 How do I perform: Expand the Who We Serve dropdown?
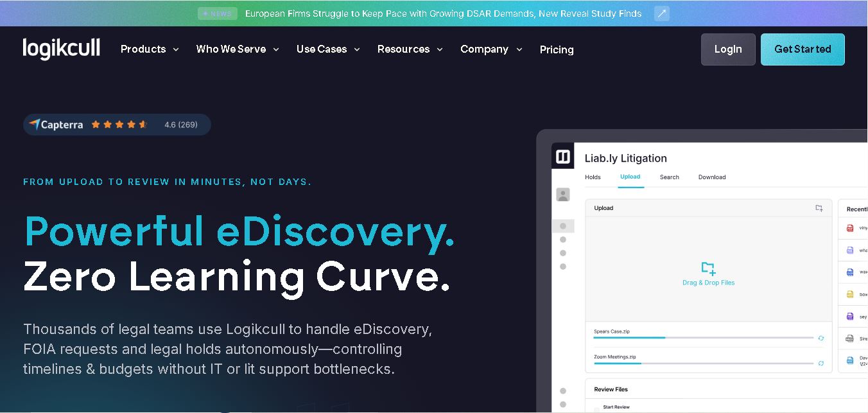(238, 49)
